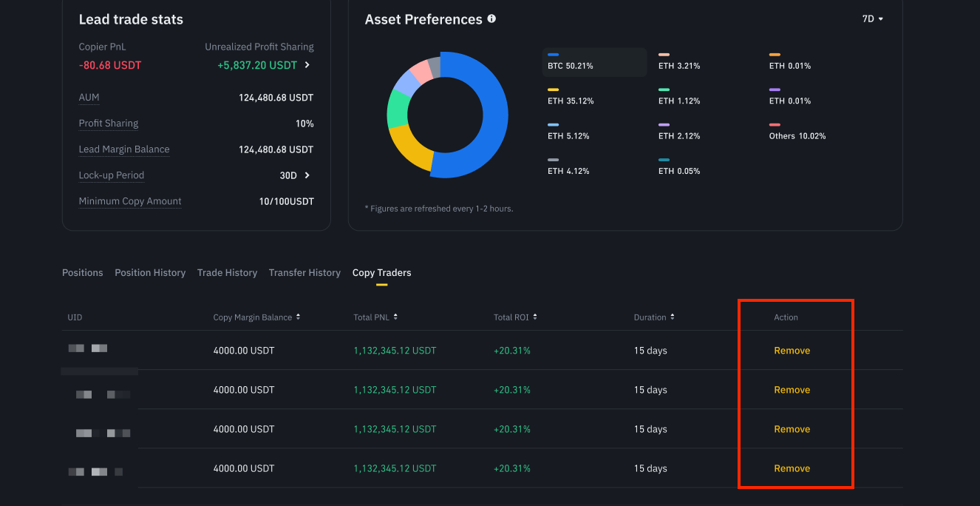Click the Others 10.02% legend entry
This screenshot has height=506, width=980.
point(797,132)
